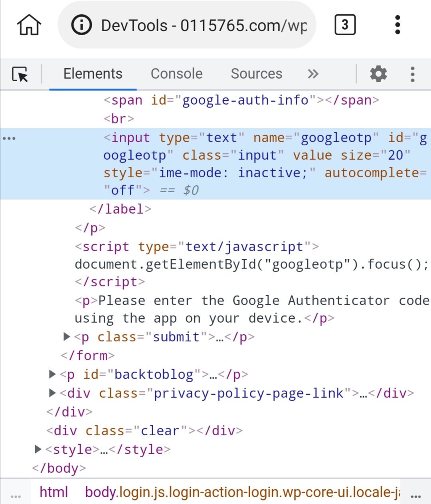
Task: Expand the style node
Action: pyautogui.click(x=38, y=449)
